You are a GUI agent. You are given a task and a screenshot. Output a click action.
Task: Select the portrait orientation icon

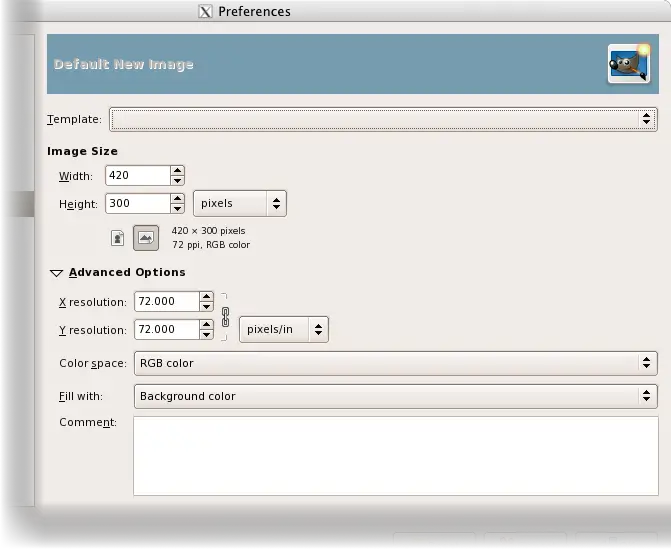click(118, 238)
